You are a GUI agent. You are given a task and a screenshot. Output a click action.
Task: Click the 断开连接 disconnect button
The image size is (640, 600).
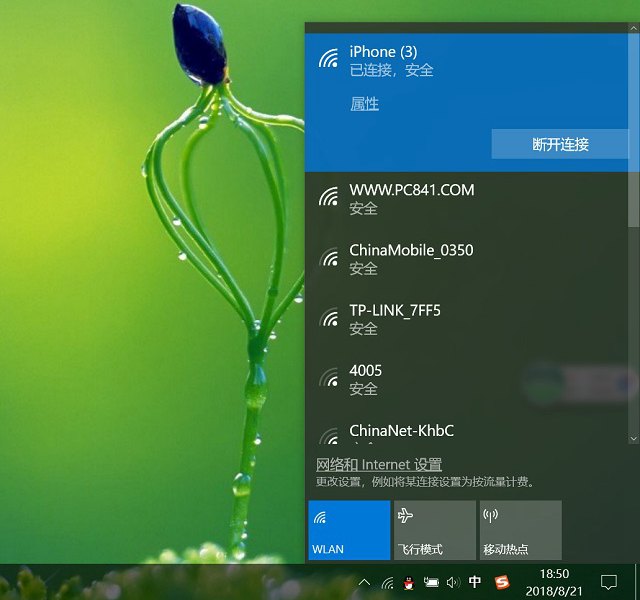pyautogui.click(x=560, y=144)
